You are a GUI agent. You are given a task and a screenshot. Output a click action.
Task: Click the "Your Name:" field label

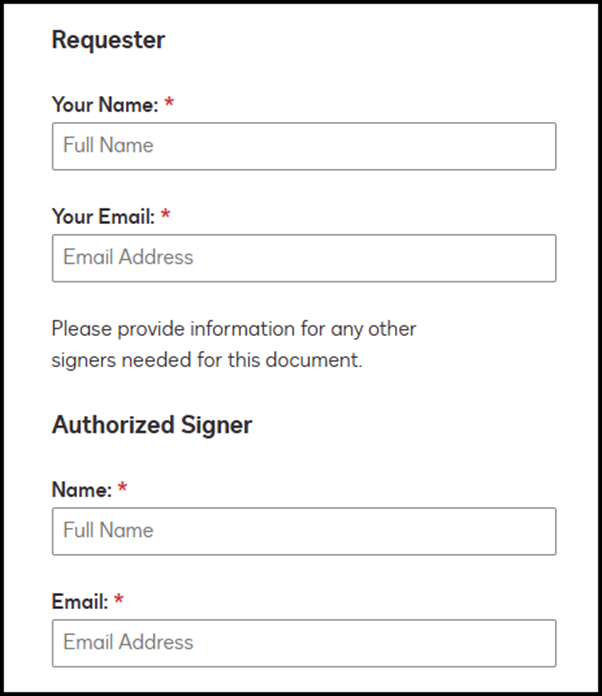105,104
